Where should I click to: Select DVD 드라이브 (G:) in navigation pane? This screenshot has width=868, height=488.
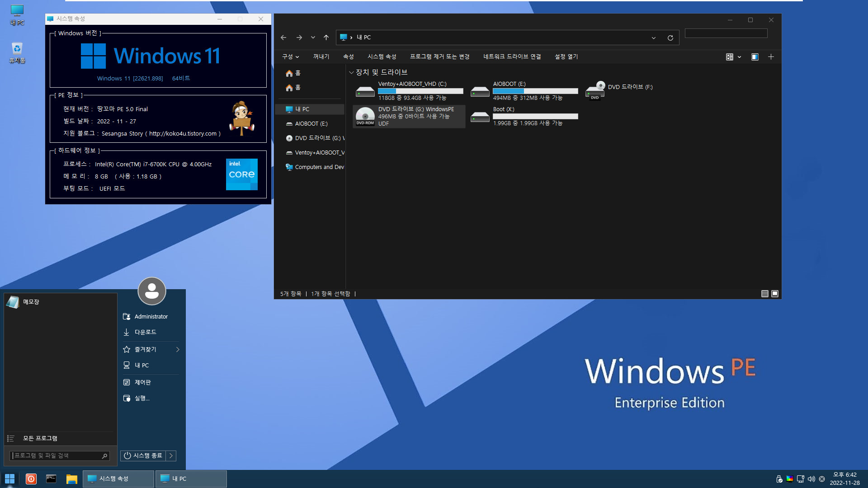tap(311, 138)
